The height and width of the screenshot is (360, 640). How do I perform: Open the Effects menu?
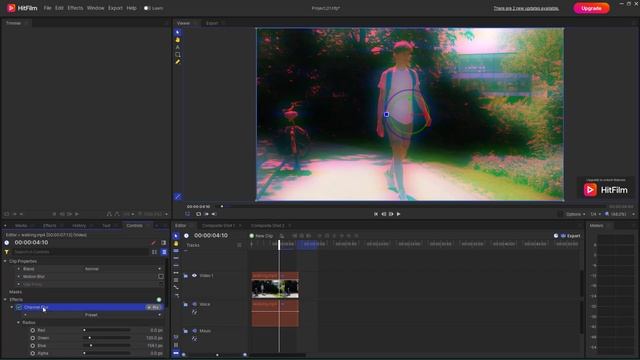(x=75, y=8)
